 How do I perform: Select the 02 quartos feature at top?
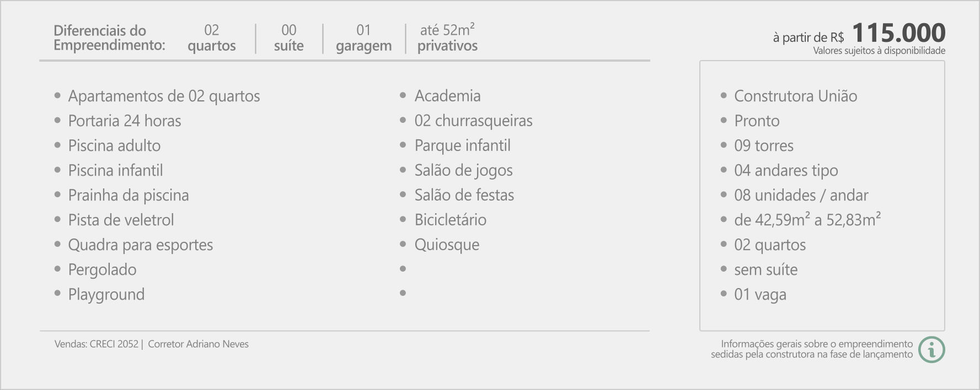coord(212,38)
